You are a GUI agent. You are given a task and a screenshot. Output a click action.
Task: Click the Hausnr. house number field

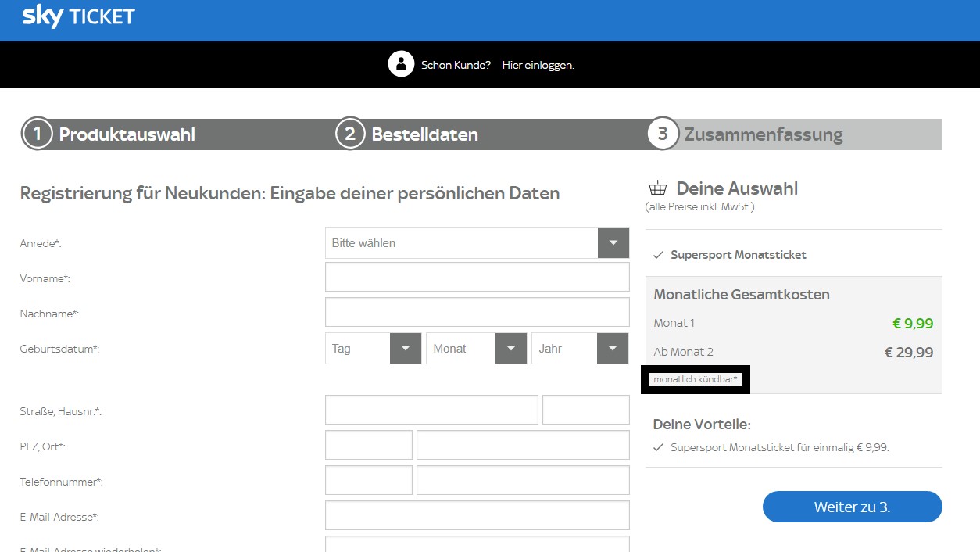pyautogui.click(x=585, y=410)
